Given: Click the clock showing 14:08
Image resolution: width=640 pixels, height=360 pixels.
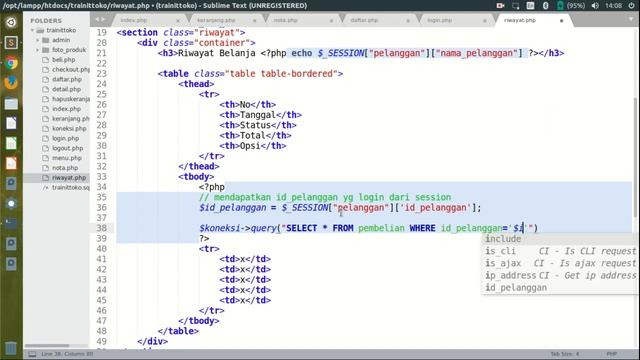Looking at the screenshot, I should [x=613, y=6].
